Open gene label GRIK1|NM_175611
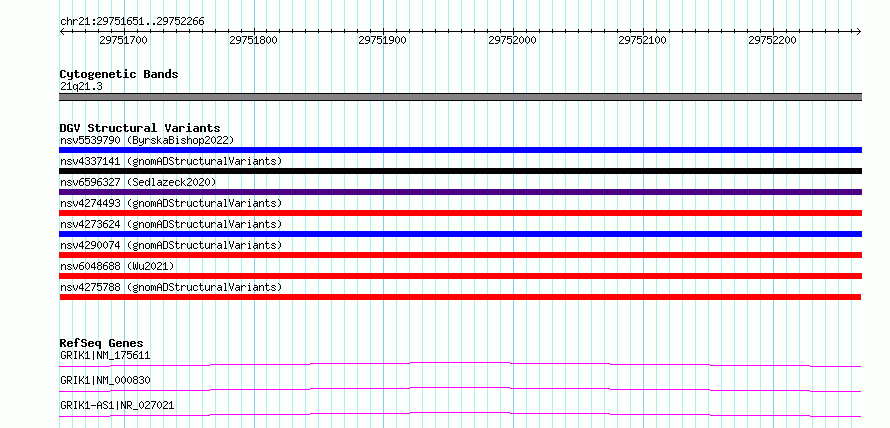 (x=105, y=356)
